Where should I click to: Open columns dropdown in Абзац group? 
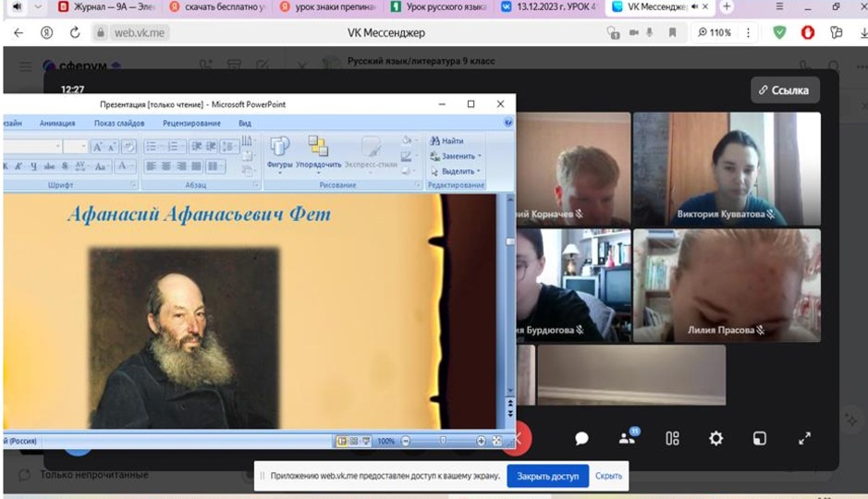pos(214,166)
